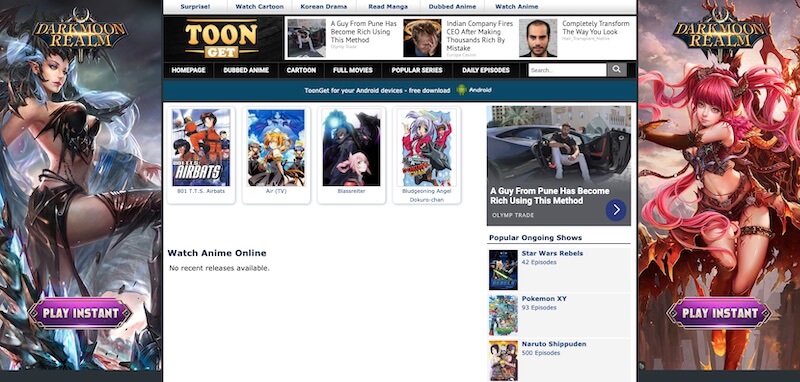Click the ToonGet logo
Viewport: 800px width, 382px height.
pos(221,38)
